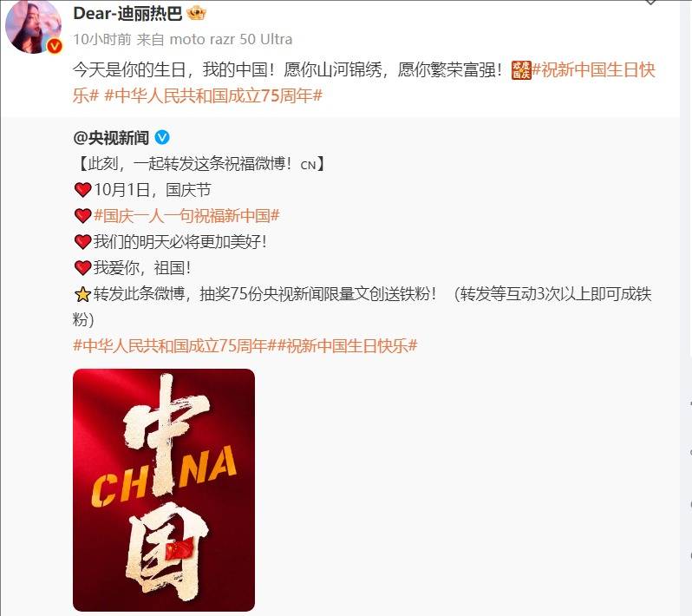
Task: Click the red heart before 我们的明天
Action: click(x=82, y=241)
